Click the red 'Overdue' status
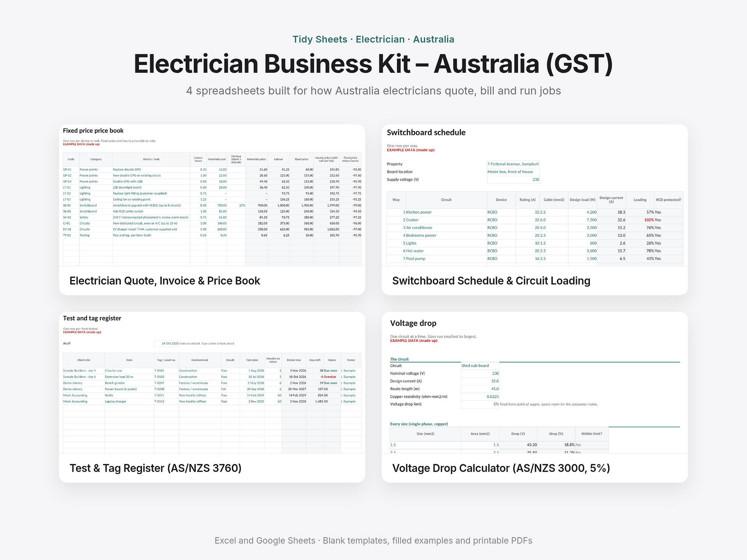This screenshot has width=747, height=560. coord(330,377)
